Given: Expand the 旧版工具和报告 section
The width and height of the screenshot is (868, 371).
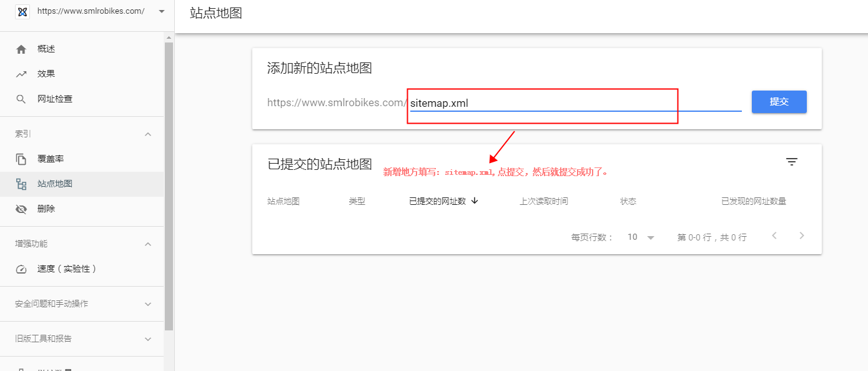Looking at the screenshot, I should pos(148,339).
